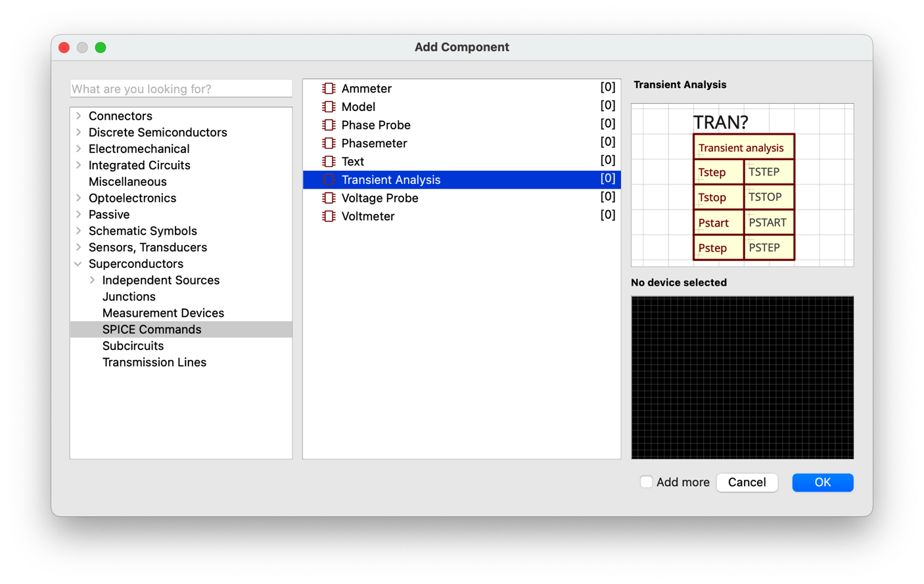Click the Transient Analysis component icon
924x584 pixels.
[329, 180]
